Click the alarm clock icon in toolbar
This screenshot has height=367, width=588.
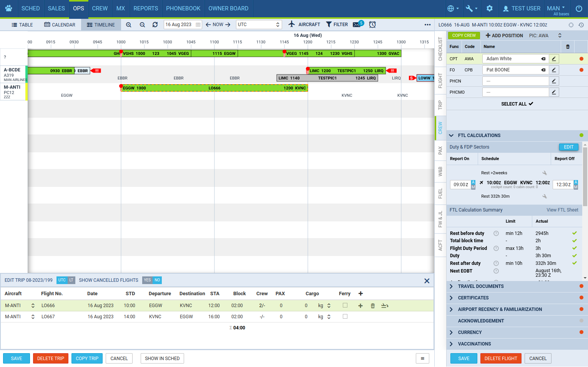(372, 25)
